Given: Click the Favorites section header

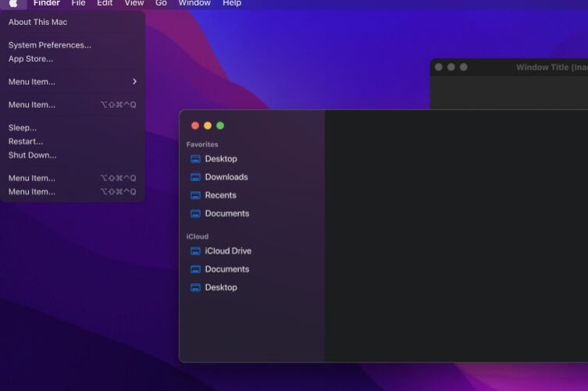Looking at the screenshot, I should tap(202, 144).
